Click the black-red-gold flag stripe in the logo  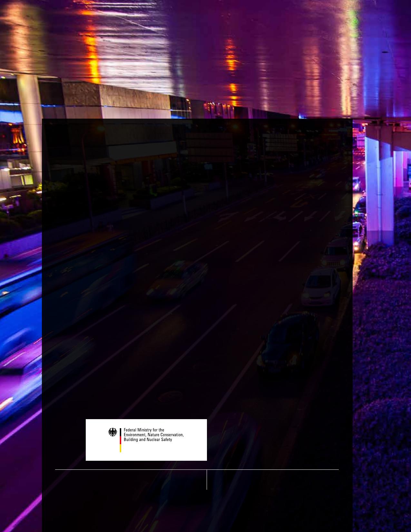click(121, 440)
